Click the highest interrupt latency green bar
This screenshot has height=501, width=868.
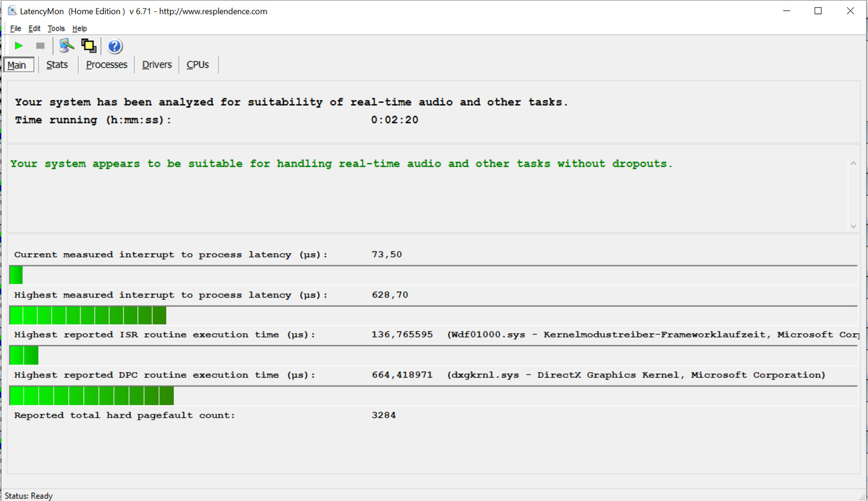click(88, 315)
